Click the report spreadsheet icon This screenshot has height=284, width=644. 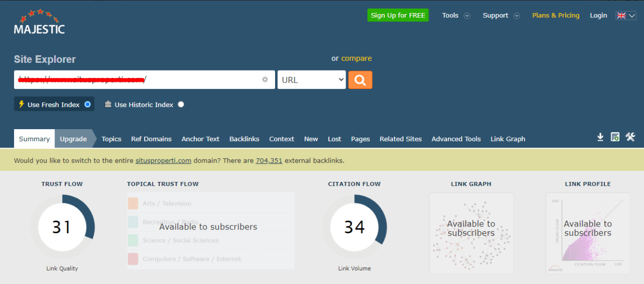(x=615, y=137)
